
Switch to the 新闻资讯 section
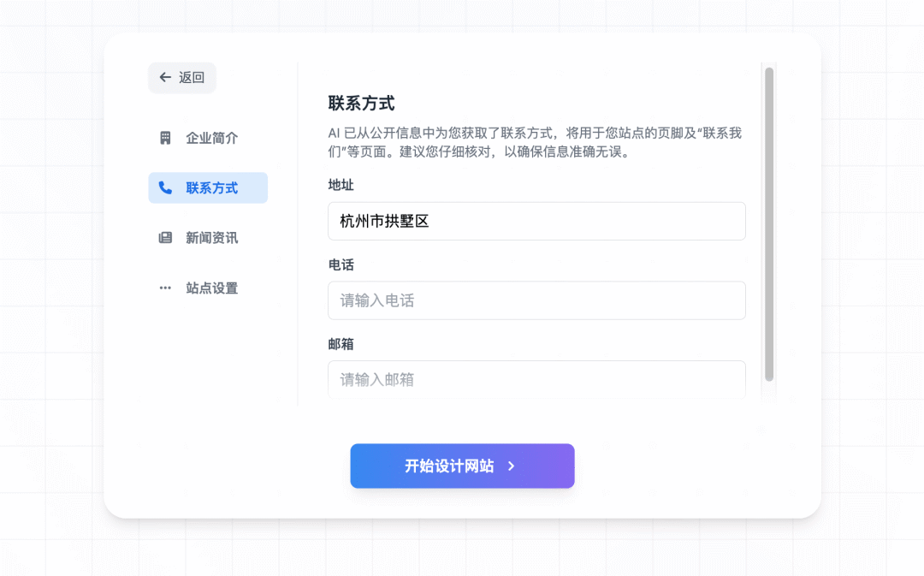click(x=211, y=238)
